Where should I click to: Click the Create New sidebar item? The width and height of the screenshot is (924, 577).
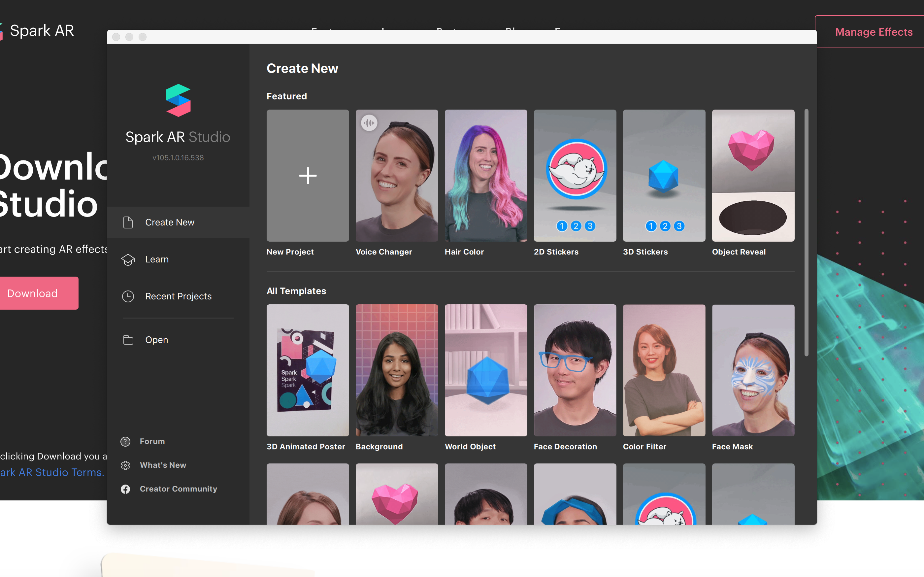(169, 222)
